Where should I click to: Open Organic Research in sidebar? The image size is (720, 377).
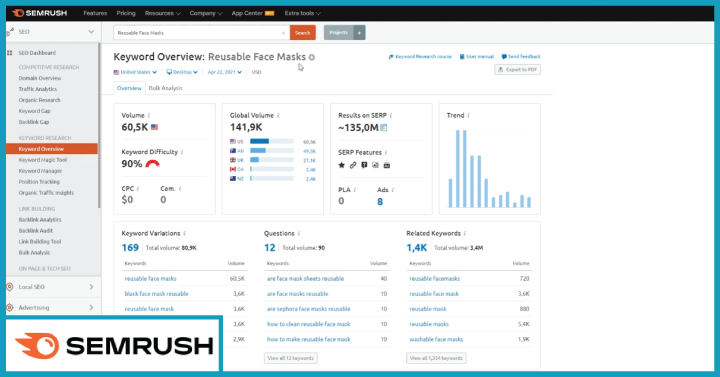tap(39, 100)
